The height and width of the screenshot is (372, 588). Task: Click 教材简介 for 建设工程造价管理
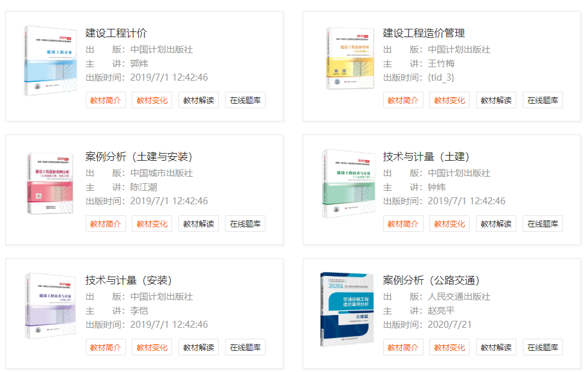[403, 101]
